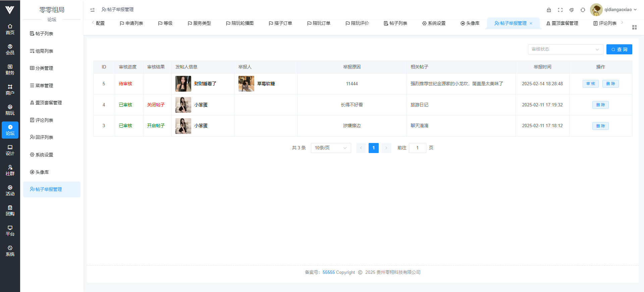Screen dimensions: 644x292
Task: Click the 查询 search button
Action: [619, 49]
